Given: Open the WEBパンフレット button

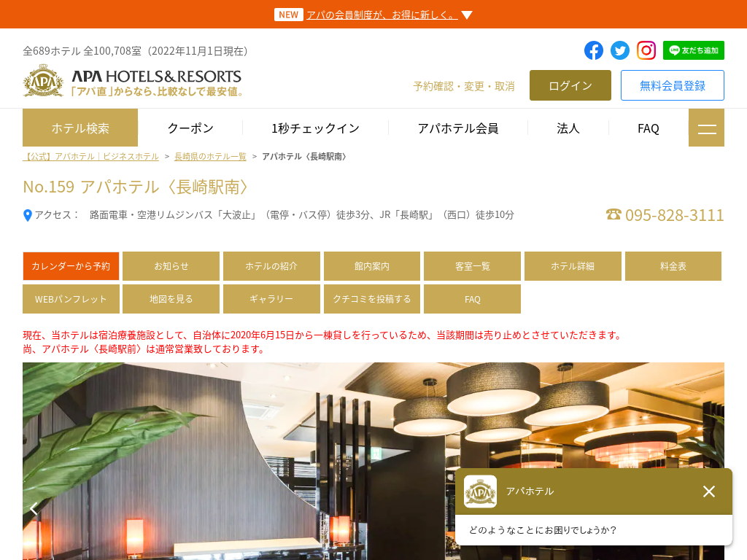Looking at the screenshot, I should click(x=71, y=299).
